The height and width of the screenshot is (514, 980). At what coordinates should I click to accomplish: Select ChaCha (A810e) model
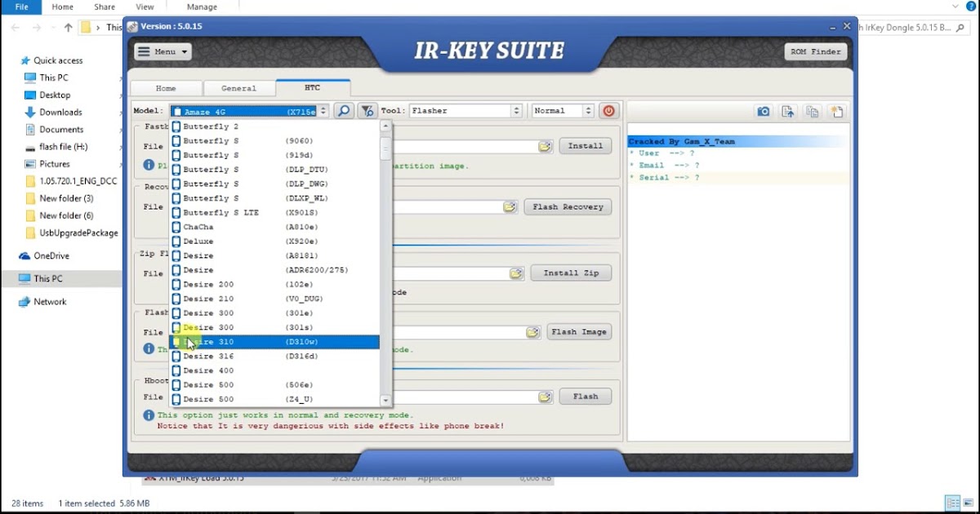pos(274,227)
